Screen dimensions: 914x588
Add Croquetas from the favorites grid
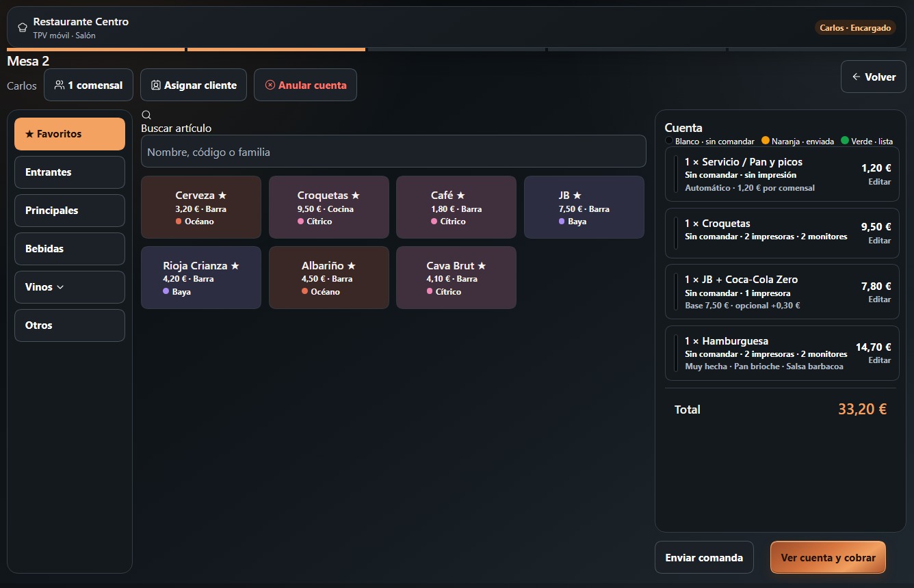click(x=328, y=207)
